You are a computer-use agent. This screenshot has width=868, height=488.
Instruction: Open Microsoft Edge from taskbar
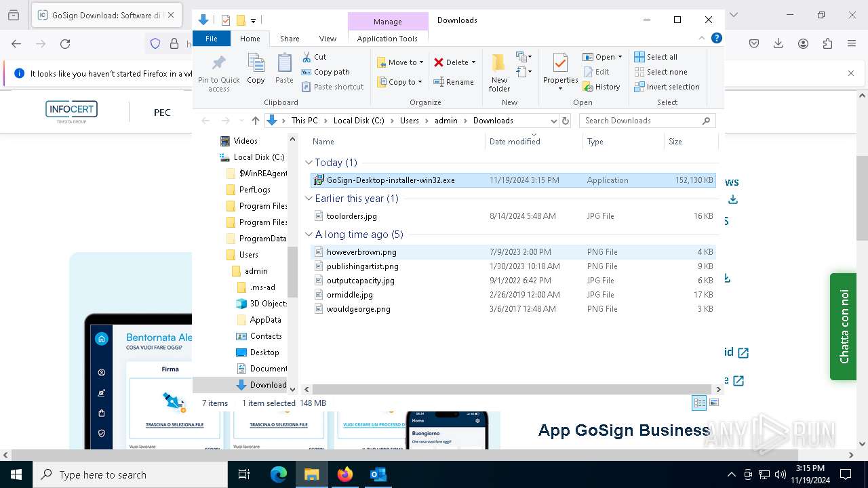tap(279, 474)
